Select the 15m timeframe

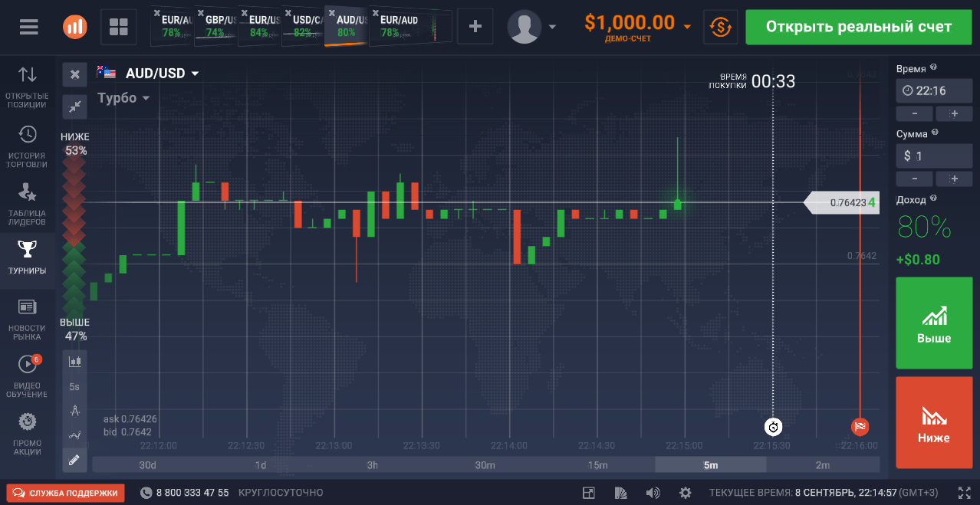tap(597, 465)
